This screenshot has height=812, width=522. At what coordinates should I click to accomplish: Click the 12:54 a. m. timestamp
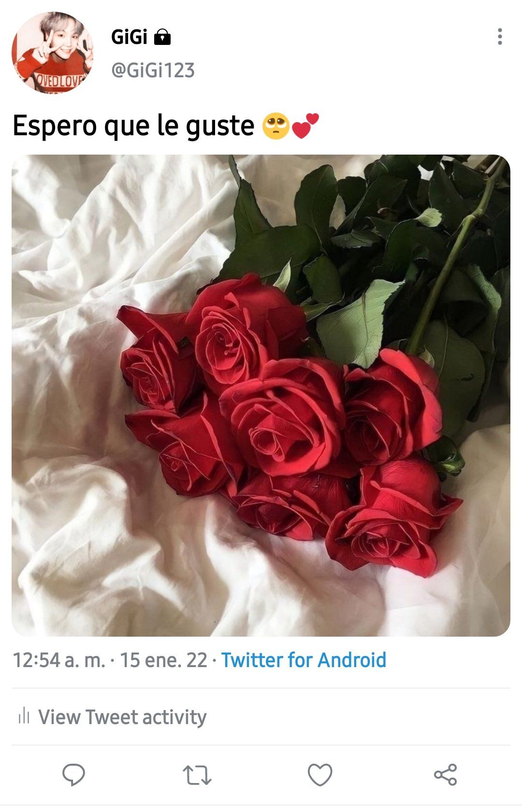59,660
